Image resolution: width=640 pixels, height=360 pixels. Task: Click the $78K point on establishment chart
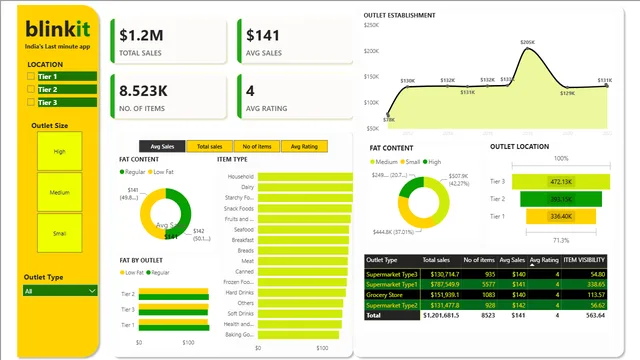[x=388, y=115]
